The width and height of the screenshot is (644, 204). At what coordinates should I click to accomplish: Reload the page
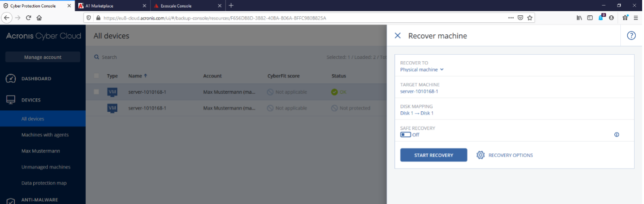tap(28, 18)
